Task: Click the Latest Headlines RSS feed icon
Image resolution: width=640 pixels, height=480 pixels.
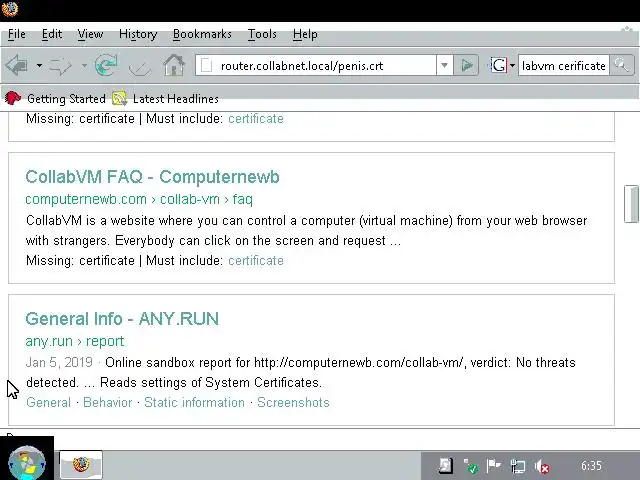Action: click(119, 98)
